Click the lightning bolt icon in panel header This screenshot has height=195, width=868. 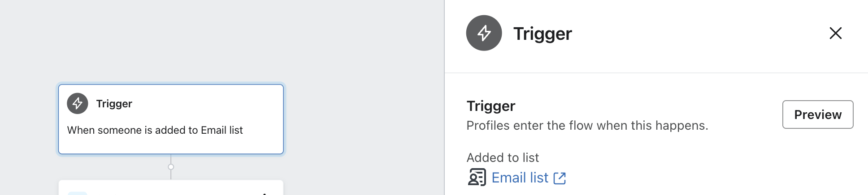(x=484, y=33)
